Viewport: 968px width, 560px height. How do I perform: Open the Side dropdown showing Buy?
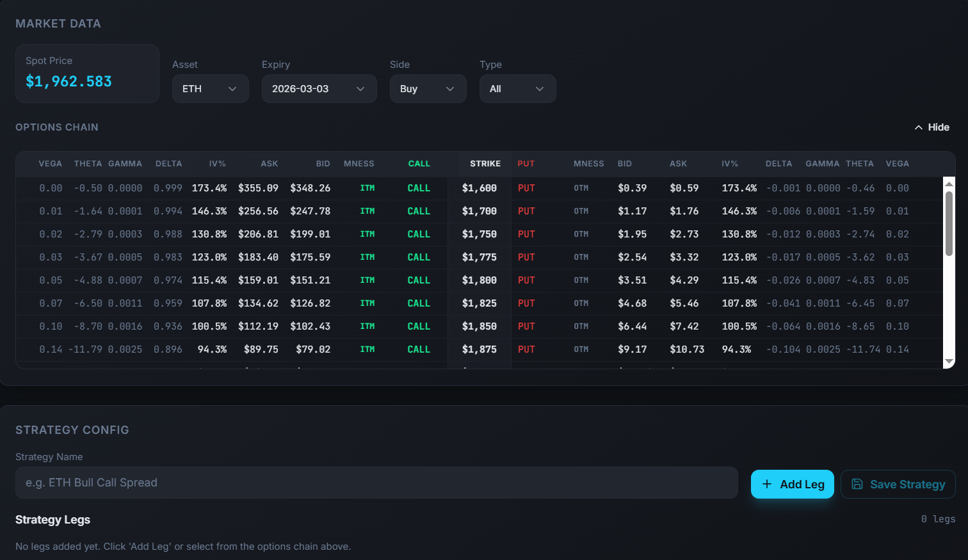tap(428, 89)
